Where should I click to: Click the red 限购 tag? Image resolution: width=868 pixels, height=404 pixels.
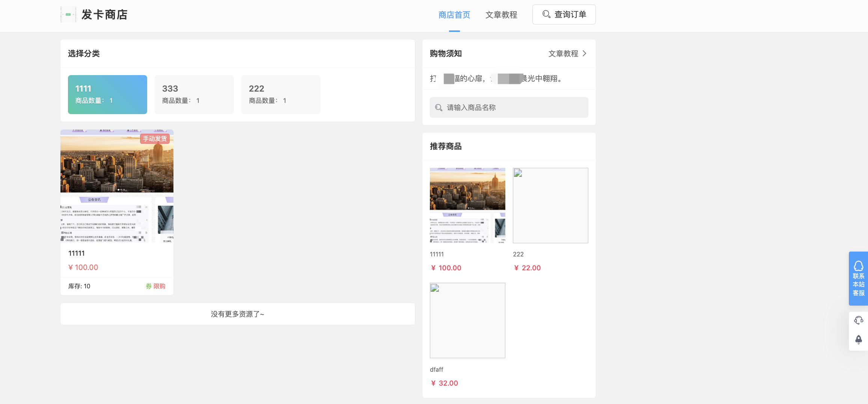click(160, 286)
